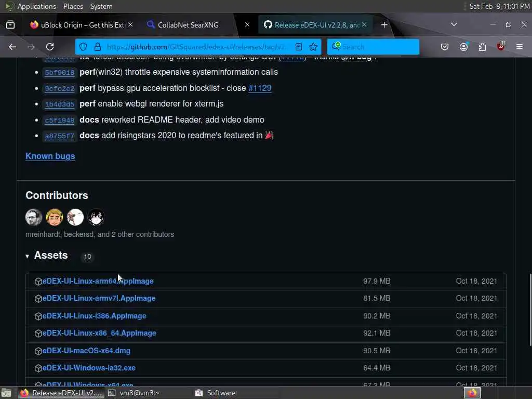Click the padlock site info icon
Image resolution: width=532 pixels, height=399 pixels.
click(x=97, y=47)
